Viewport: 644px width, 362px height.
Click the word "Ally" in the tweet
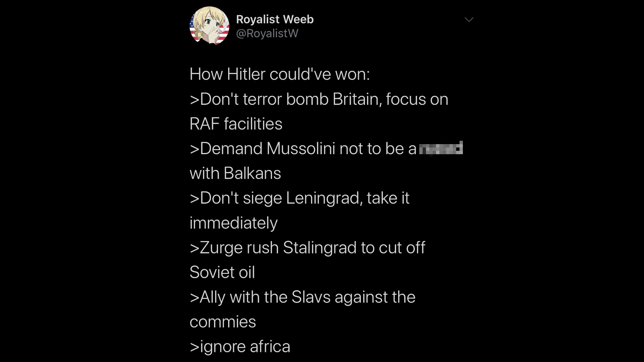tap(212, 297)
